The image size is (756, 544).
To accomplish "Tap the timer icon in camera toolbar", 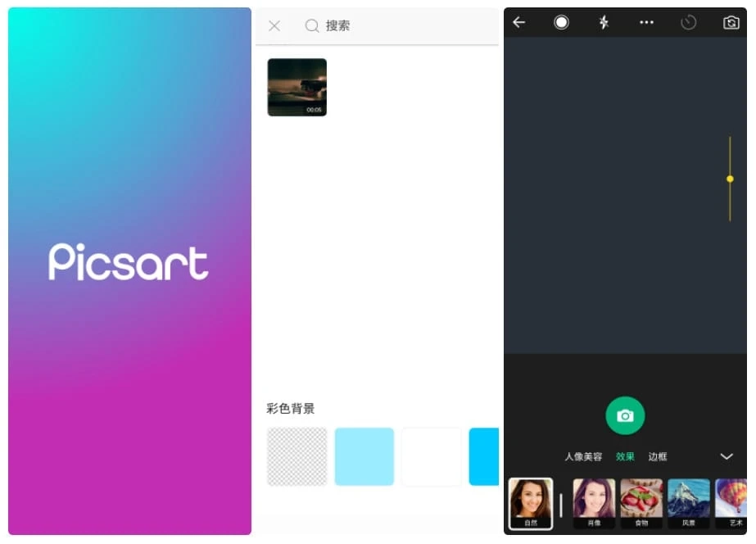I will click(x=689, y=23).
